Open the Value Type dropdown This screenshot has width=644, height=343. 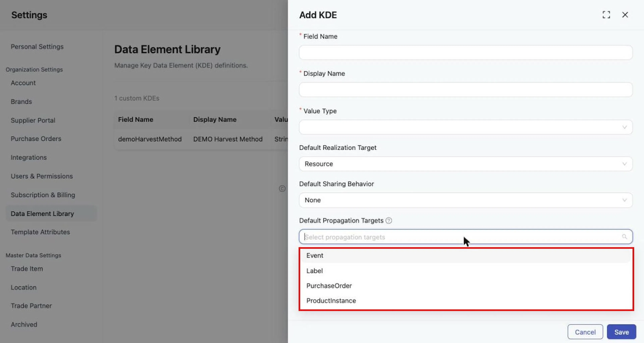[466, 127]
